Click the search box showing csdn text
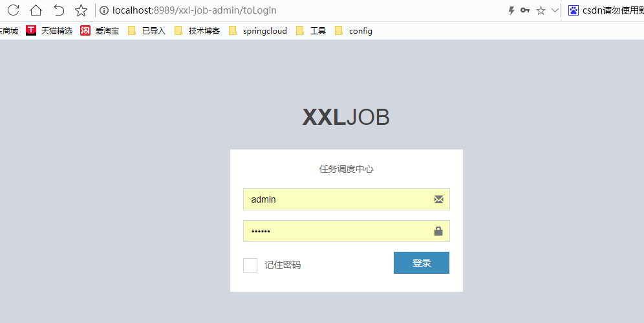Viewport: 644px width, 323px height. pyautogui.click(x=613, y=10)
